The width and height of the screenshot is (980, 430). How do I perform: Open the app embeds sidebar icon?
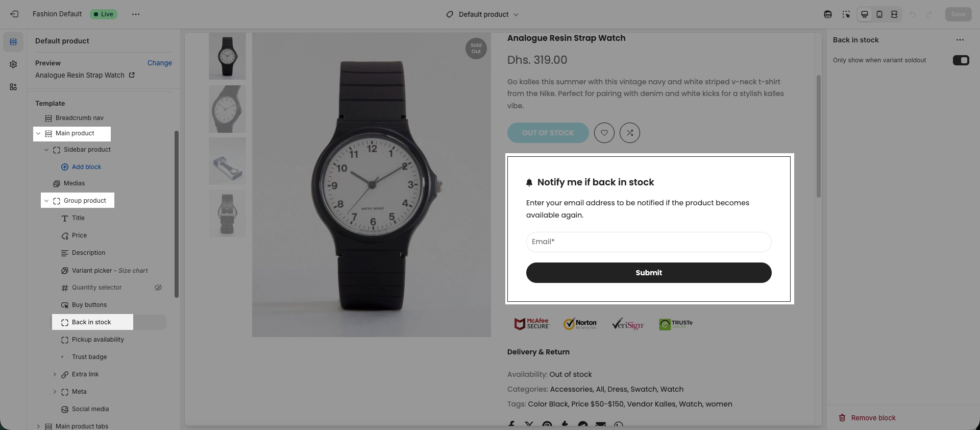pos(13,87)
